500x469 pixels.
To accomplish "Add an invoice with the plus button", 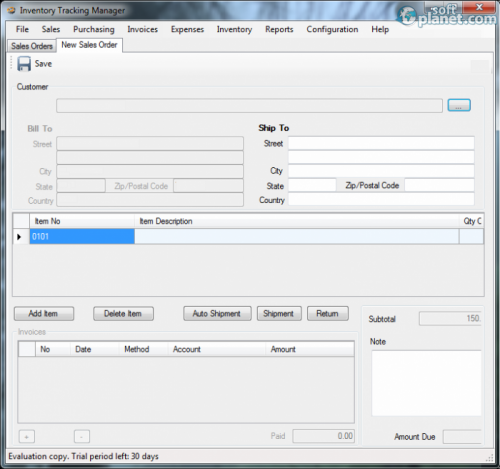I will tap(27, 437).
